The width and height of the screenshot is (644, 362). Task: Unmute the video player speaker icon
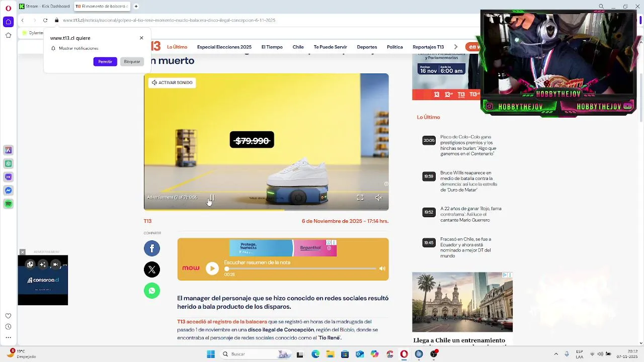tap(379, 198)
